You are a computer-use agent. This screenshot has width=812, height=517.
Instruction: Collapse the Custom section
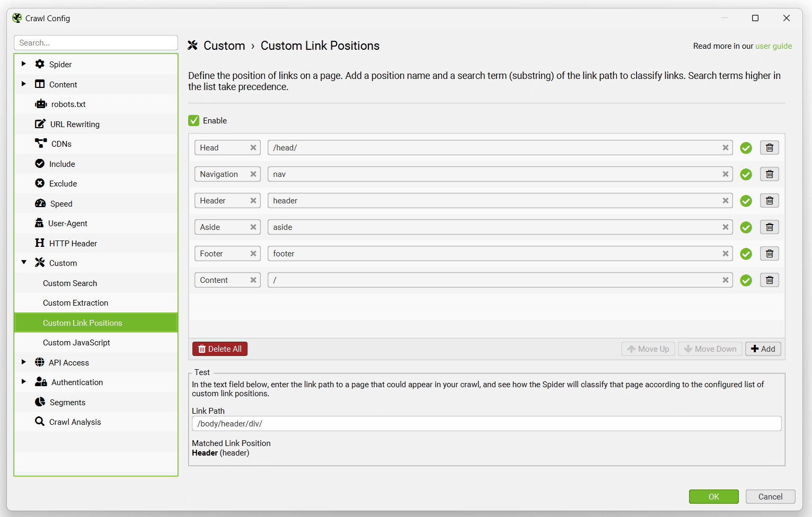pos(23,262)
